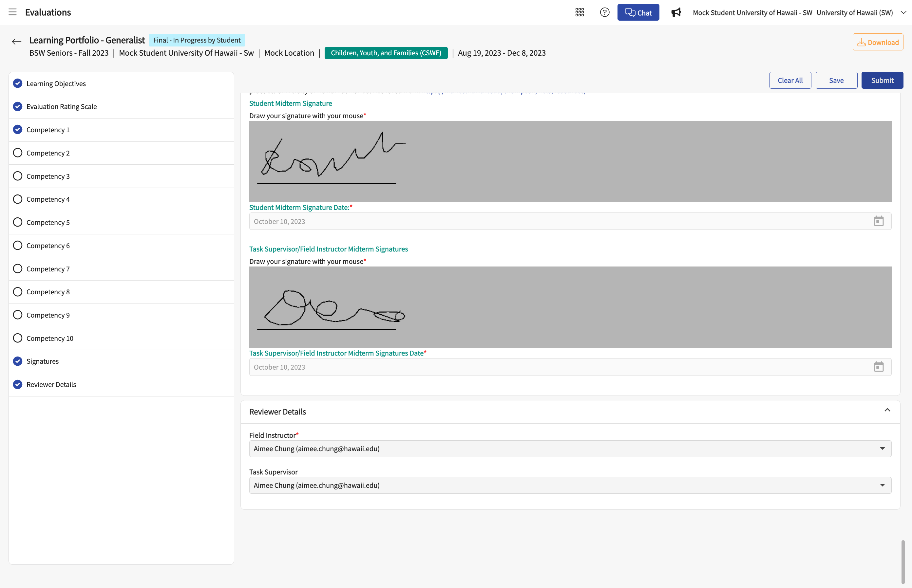The width and height of the screenshot is (912, 588).
Task: Download the evaluation
Action: point(878,42)
